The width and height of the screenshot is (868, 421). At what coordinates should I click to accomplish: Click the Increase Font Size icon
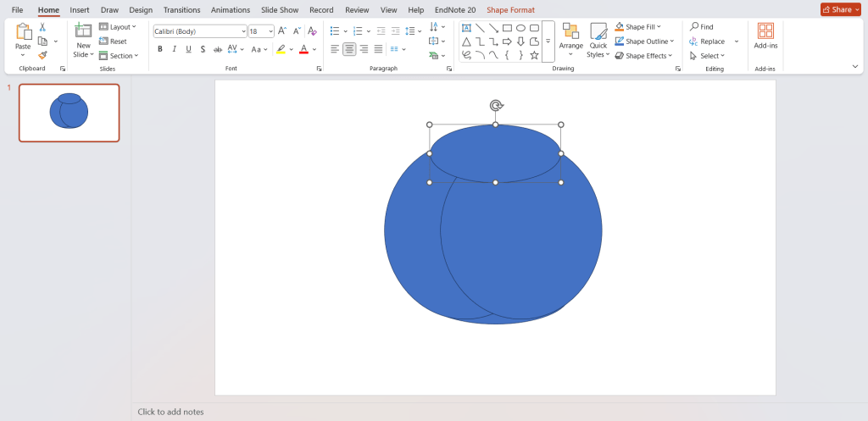(x=282, y=30)
